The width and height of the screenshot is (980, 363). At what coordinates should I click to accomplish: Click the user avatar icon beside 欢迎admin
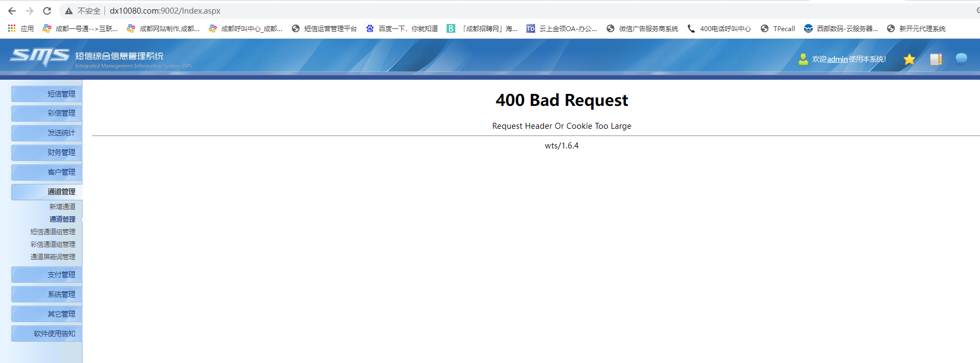click(803, 59)
